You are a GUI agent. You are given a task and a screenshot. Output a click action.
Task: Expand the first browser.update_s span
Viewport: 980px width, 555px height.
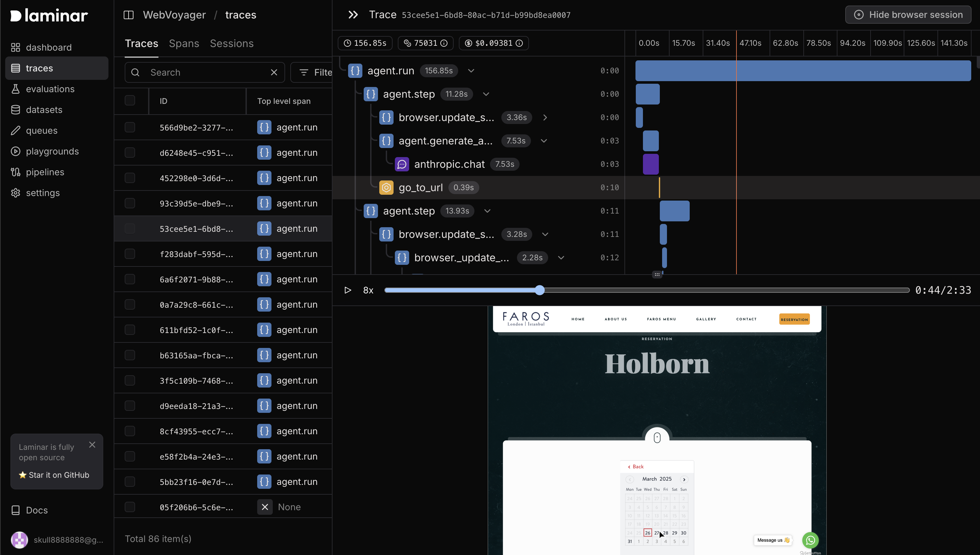click(x=545, y=117)
